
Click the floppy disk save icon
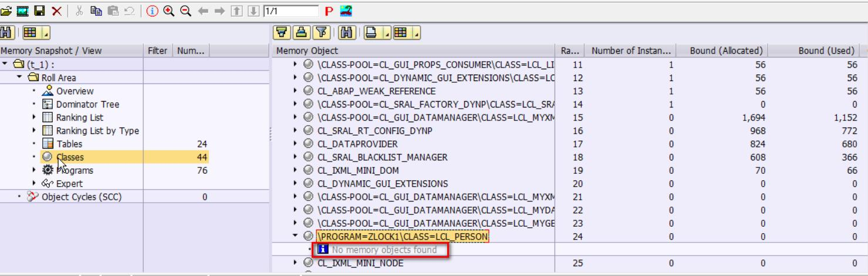[39, 11]
